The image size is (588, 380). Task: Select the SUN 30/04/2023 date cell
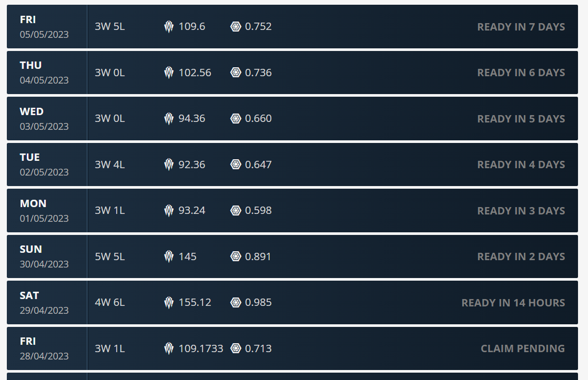pos(47,256)
